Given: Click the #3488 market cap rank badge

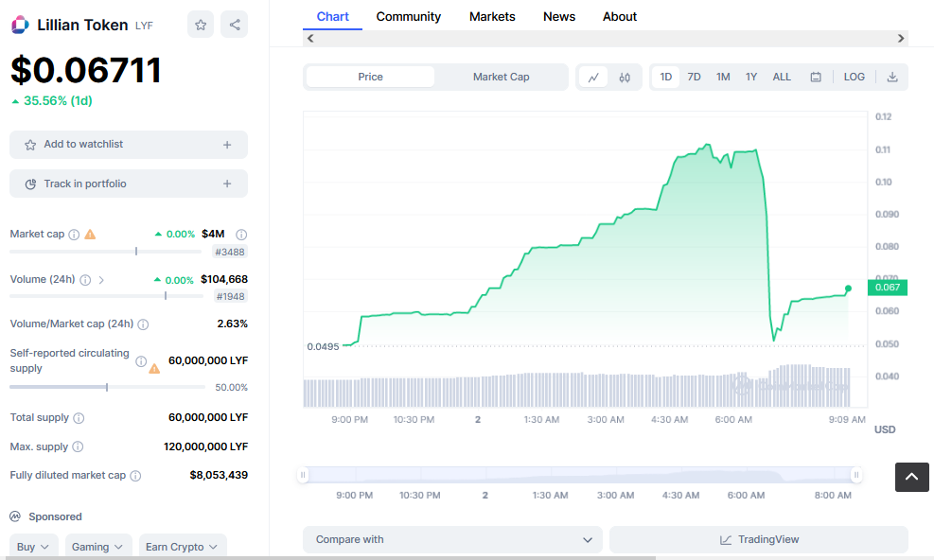Looking at the screenshot, I should click(x=230, y=252).
